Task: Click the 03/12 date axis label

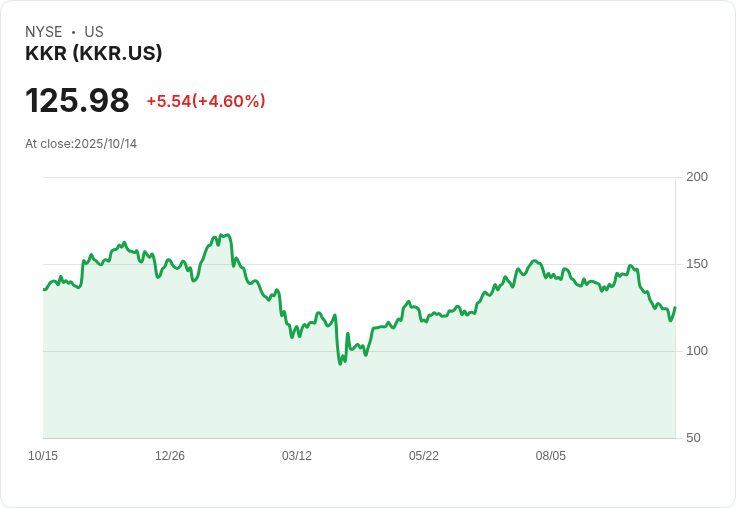Action: 297,456
